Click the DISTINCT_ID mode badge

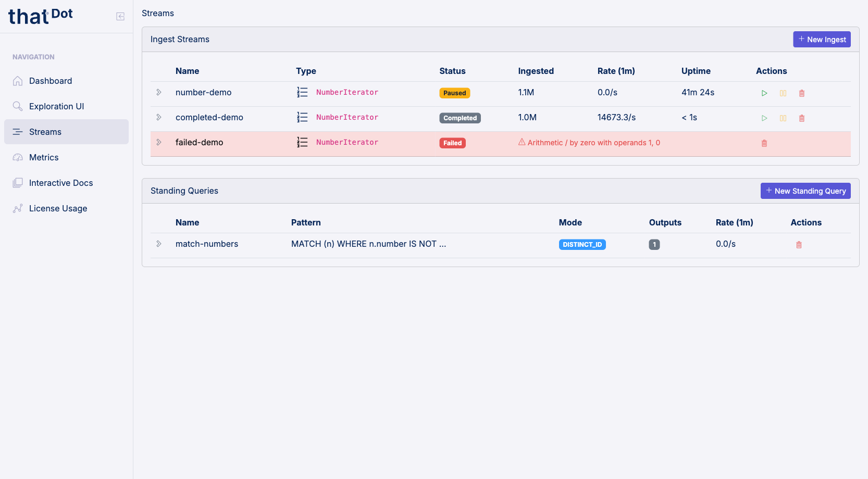click(x=582, y=245)
